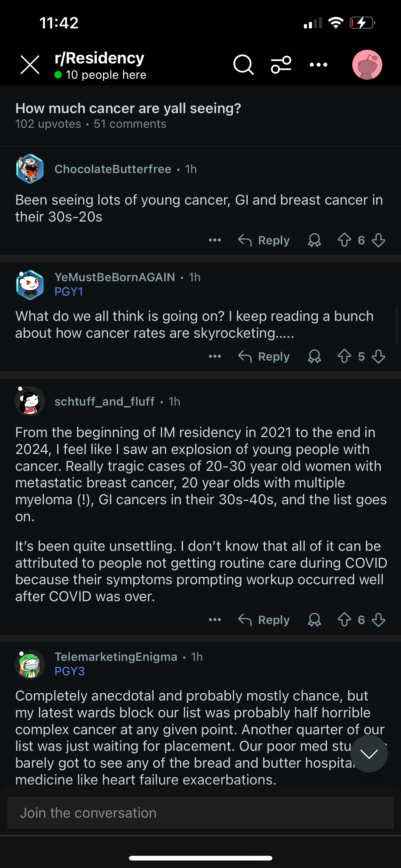Reply to YeMustBeBornAGAIN's comment
Viewport: 401px width, 868px height.
click(x=264, y=357)
